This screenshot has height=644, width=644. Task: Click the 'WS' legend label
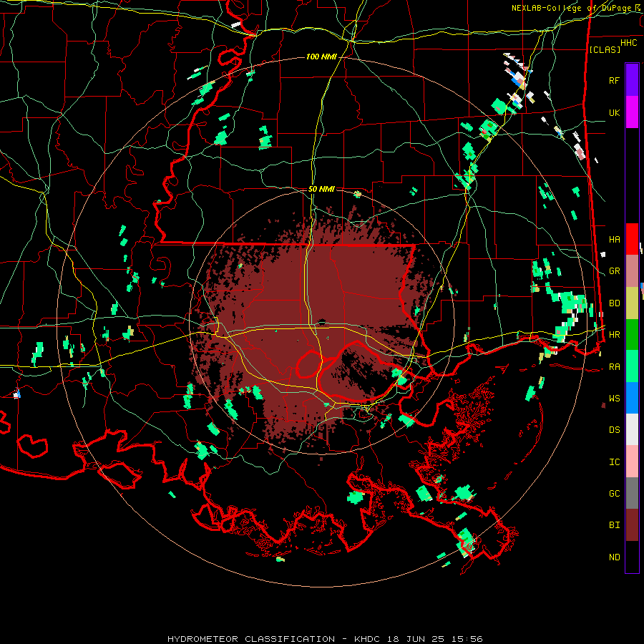614,399
